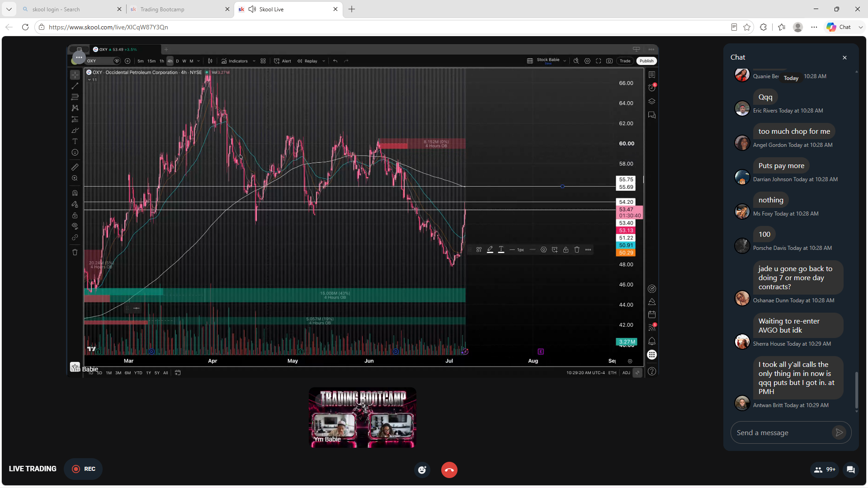This screenshot has width=868, height=488.
Task: Click the trash remove-objects icon in left sidebar
Action: coord(75,252)
